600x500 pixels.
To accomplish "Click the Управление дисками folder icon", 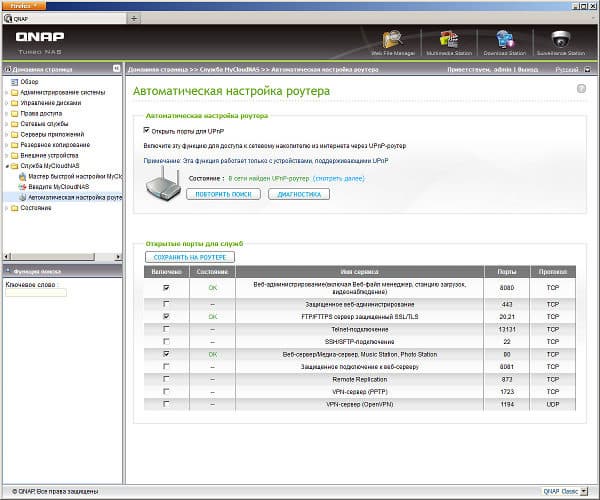I will tap(15, 103).
